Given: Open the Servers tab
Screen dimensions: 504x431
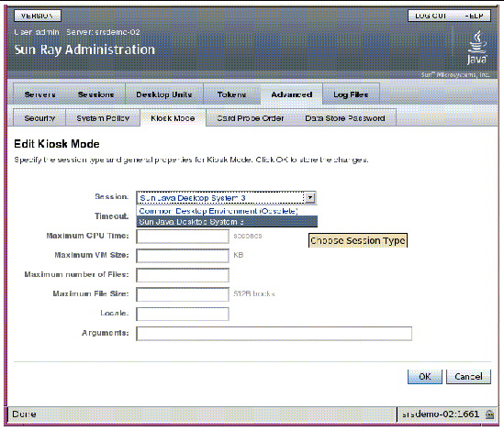Looking at the screenshot, I should click(40, 94).
